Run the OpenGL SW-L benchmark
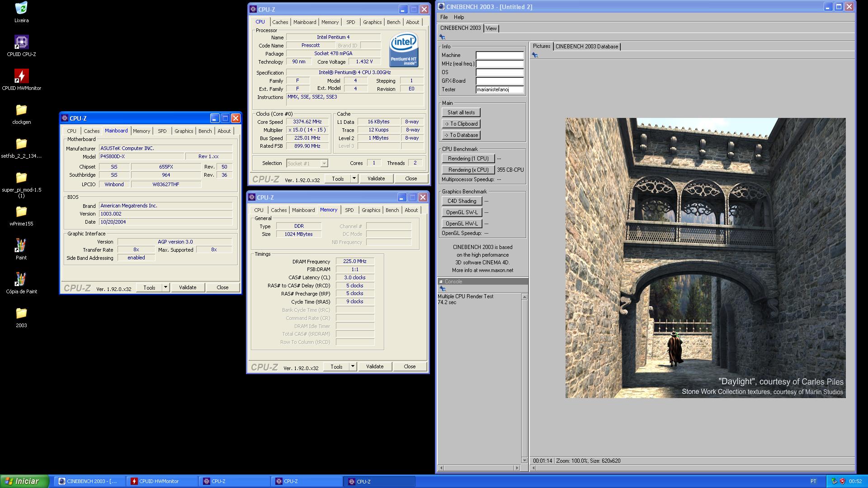 [462, 212]
